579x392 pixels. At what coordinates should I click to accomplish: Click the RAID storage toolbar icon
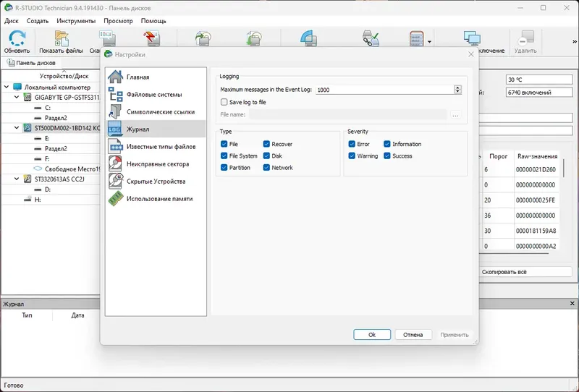pyautogui.click(x=417, y=38)
